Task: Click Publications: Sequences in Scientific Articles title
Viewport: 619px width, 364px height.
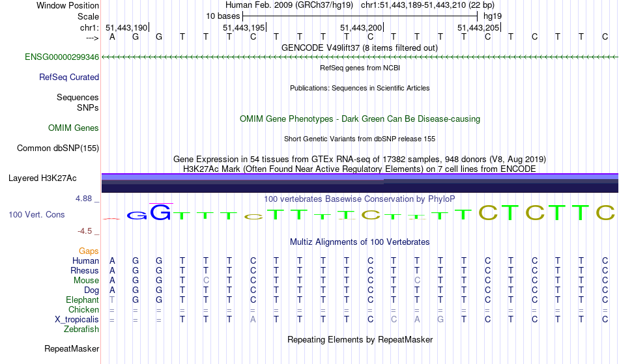Action: pos(360,88)
